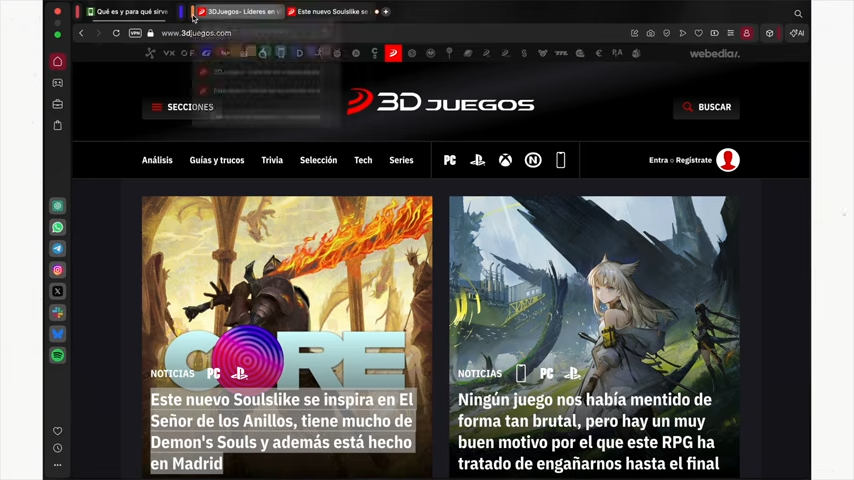Screen dimensions: 854x480
Task: Toggle the VPN badge in address bar
Action: tap(135, 33)
